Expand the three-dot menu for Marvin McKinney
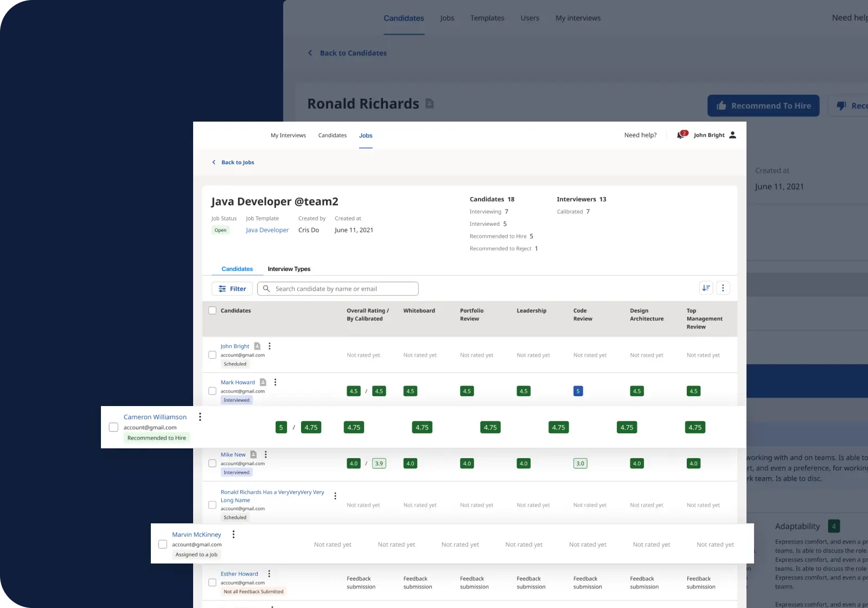This screenshot has width=868, height=608. click(x=233, y=534)
